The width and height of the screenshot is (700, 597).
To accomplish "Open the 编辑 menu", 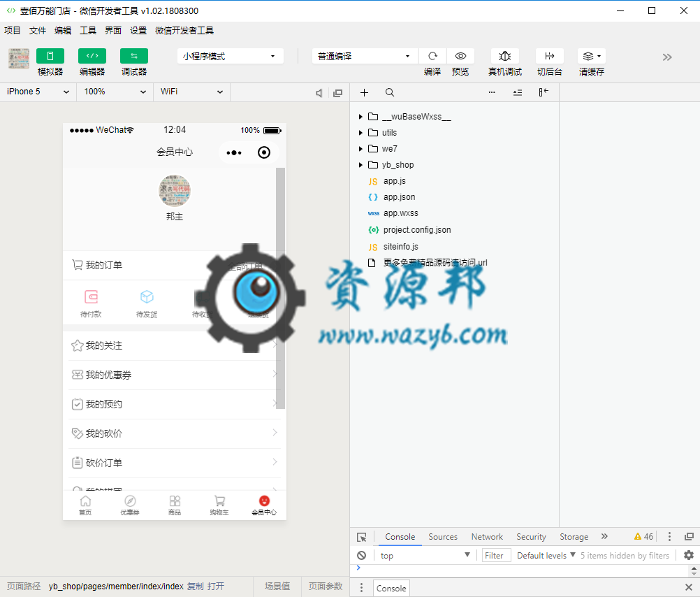I will pyautogui.click(x=62, y=30).
